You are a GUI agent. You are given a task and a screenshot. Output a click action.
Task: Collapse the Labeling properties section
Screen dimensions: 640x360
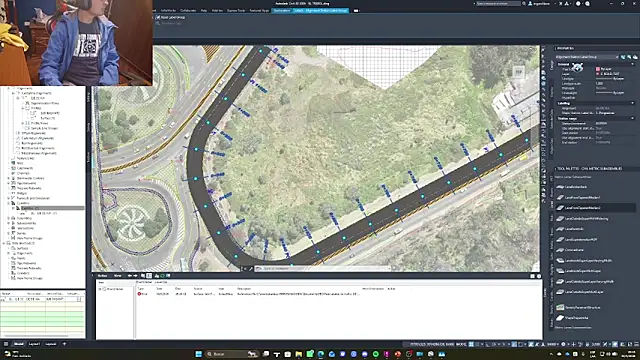tap(633, 103)
